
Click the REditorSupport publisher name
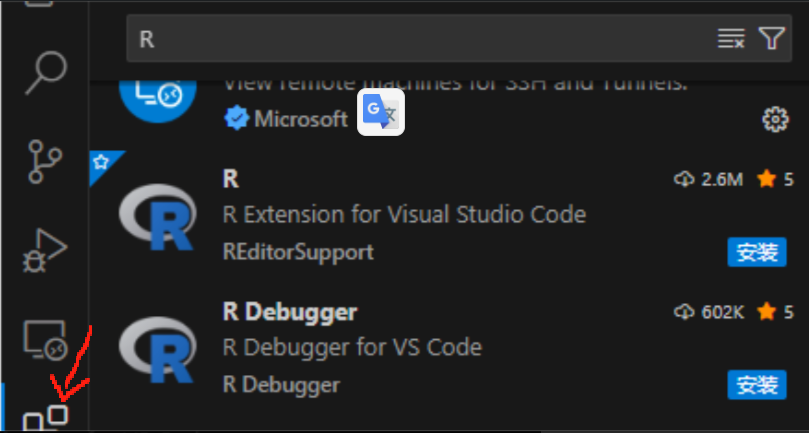298,252
